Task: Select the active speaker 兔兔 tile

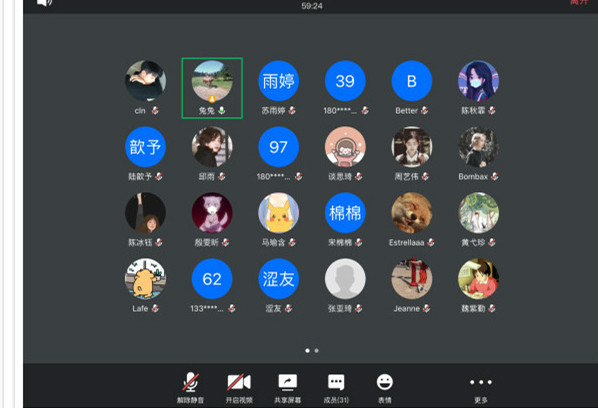Action: click(212, 88)
